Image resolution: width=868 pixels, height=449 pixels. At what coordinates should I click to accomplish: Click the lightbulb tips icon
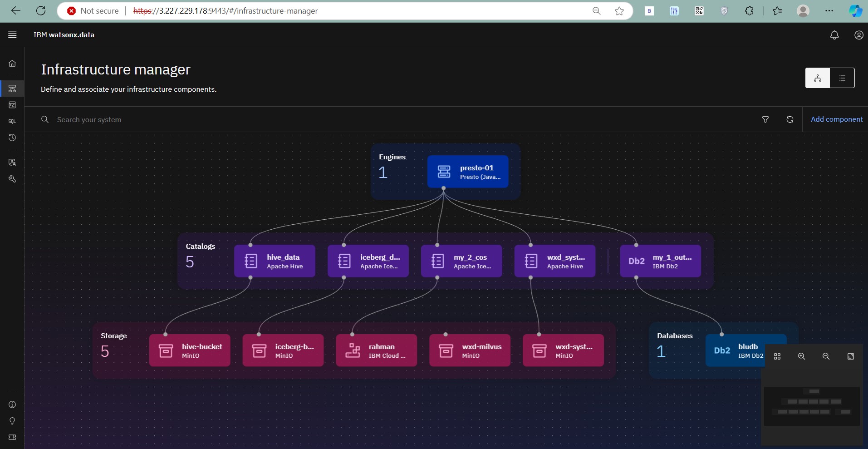tap(12, 421)
